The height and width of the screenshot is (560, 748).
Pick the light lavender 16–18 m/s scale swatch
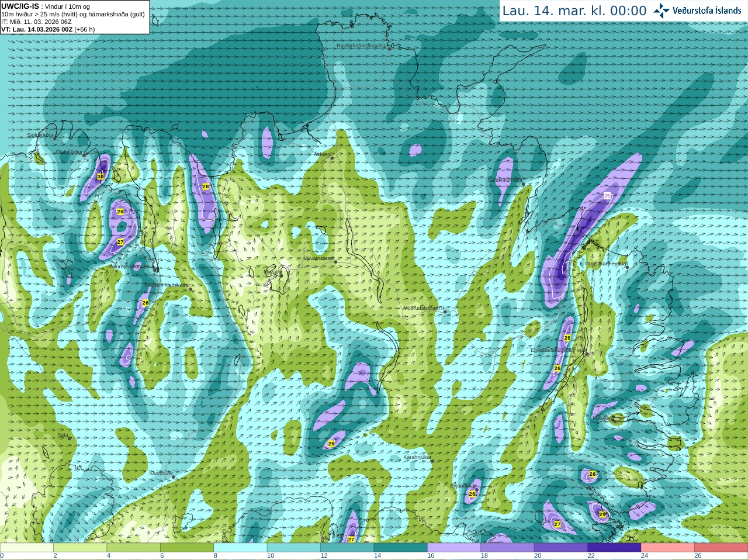[454, 548]
